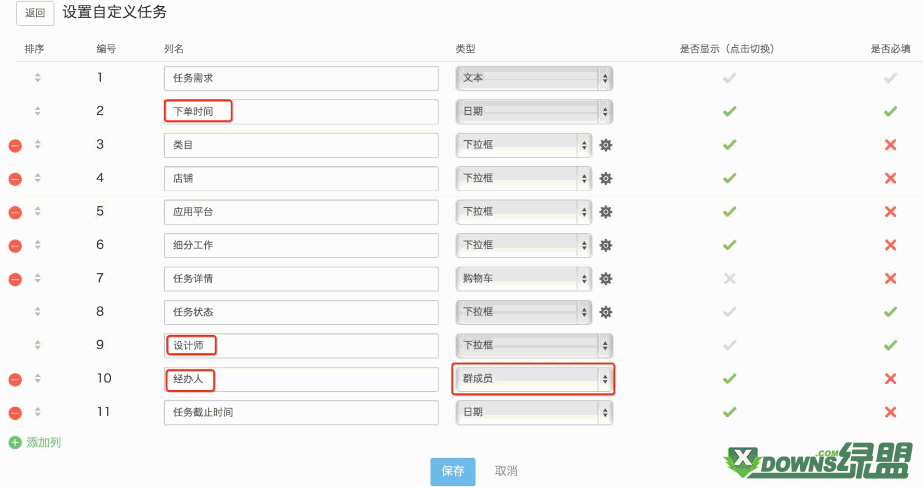Click the 保存 button
The width and height of the screenshot is (923, 487).
pos(453,471)
